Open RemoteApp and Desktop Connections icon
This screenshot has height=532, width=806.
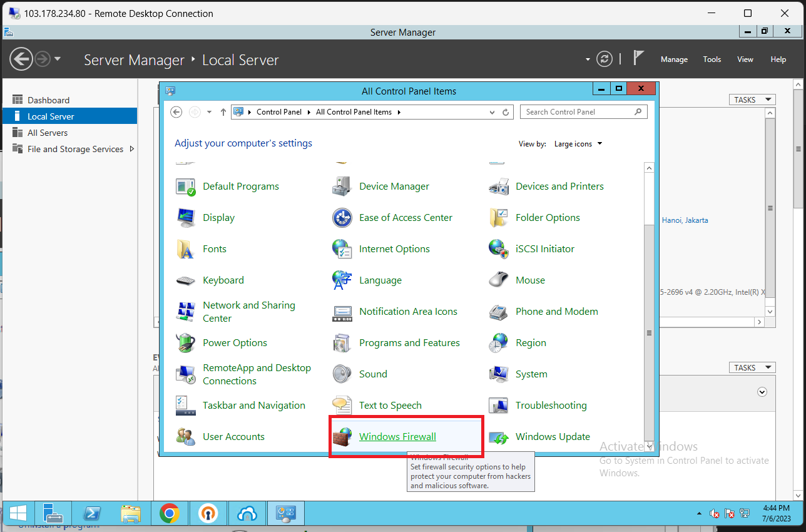pyautogui.click(x=186, y=374)
